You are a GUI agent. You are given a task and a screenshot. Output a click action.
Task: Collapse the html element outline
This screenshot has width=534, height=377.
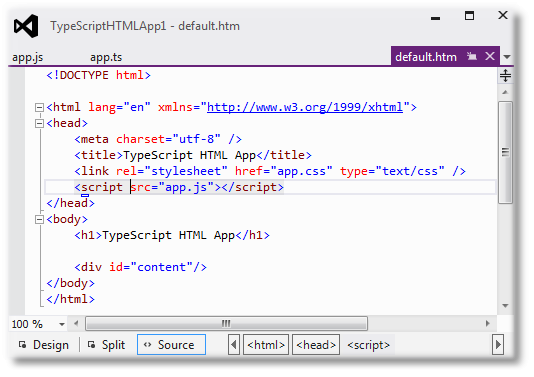[x=40, y=108]
